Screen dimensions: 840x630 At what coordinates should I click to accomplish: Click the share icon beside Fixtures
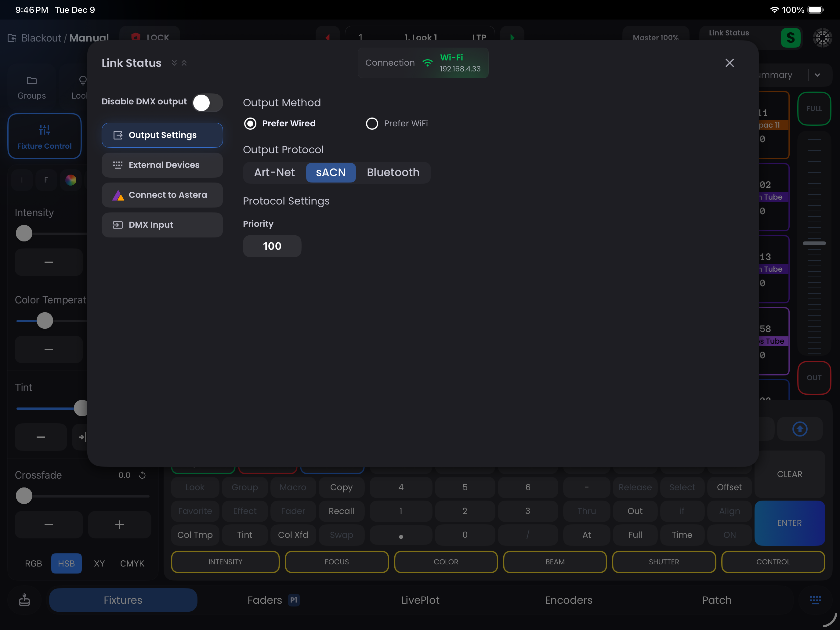click(24, 599)
